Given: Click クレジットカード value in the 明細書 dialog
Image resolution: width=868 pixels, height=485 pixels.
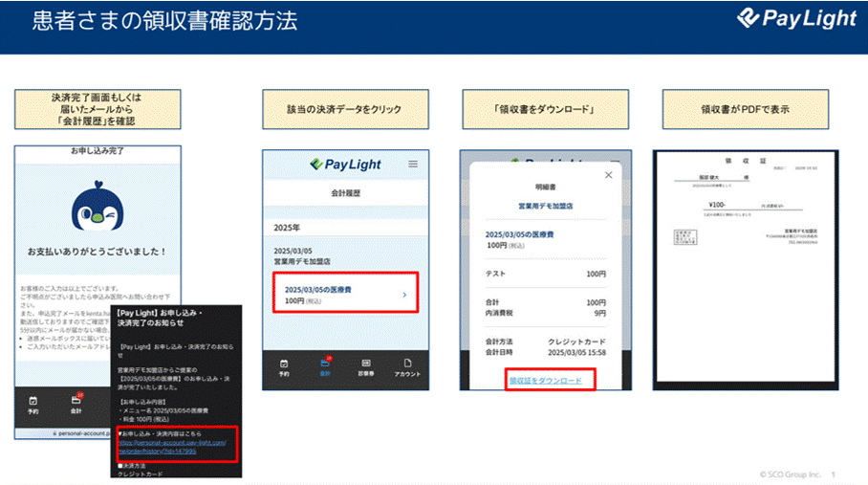Looking at the screenshot, I should pos(576,342).
